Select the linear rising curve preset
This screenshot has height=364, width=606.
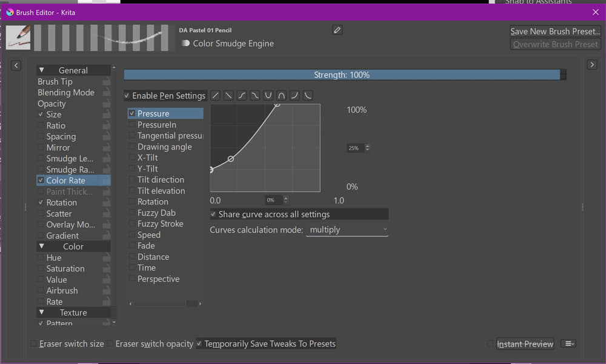coord(216,96)
